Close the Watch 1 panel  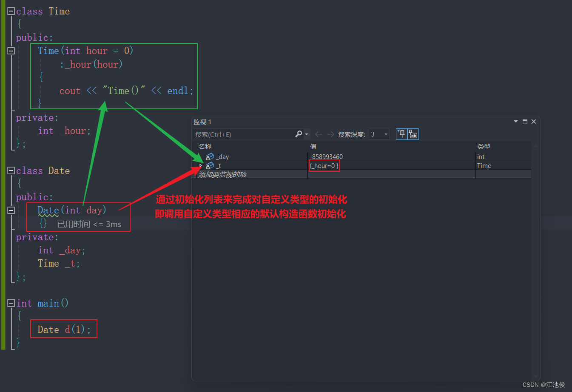tap(534, 122)
